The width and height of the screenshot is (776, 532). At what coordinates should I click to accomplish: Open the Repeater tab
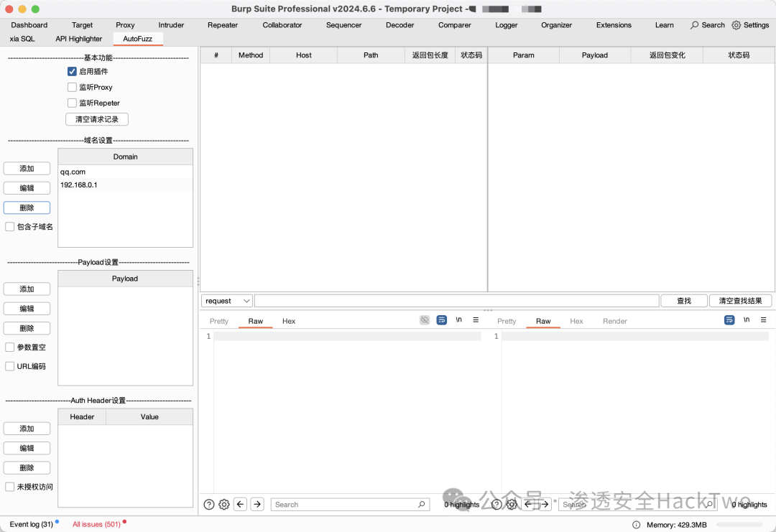point(223,24)
